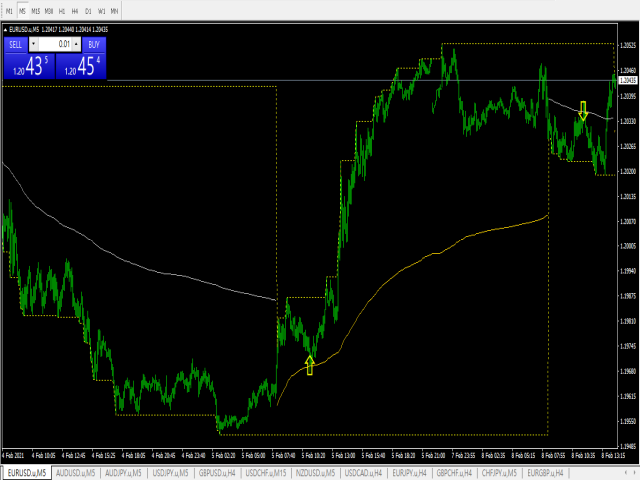Switch chart to M15 timeframe
The width and height of the screenshot is (640, 480).
[x=36, y=11]
